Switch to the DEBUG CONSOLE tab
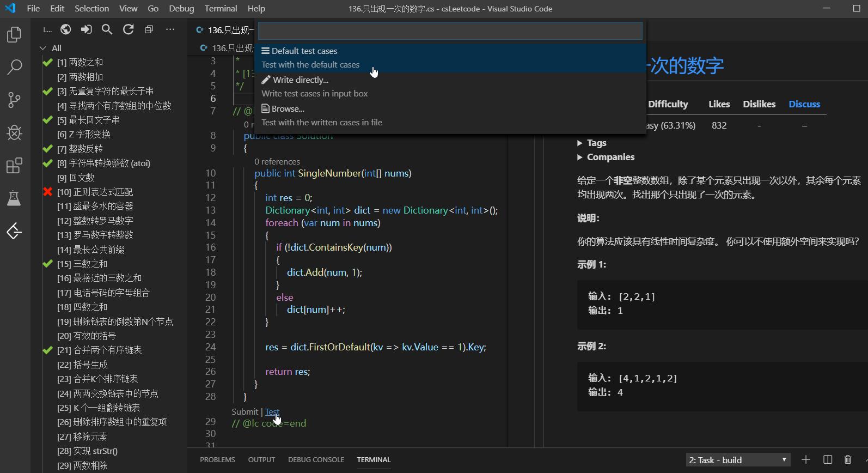The width and height of the screenshot is (868, 473). pyautogui.click(x=316, y=460)
